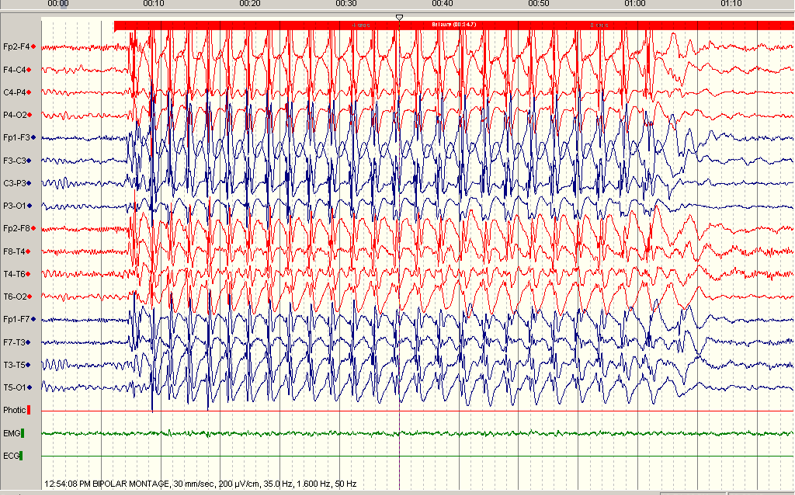Click the Fp2-F4 channel label
Screen dimensions: 795x495
point(15,47)
